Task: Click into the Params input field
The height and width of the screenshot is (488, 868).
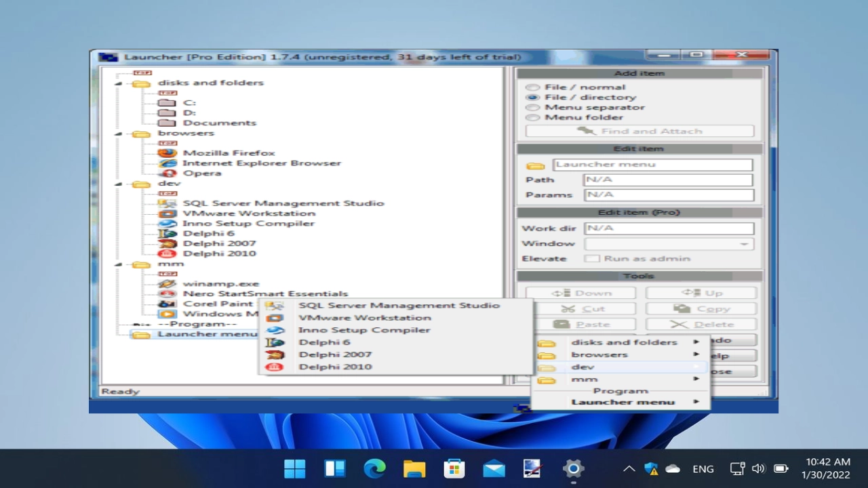Action: tap(668, 195)
